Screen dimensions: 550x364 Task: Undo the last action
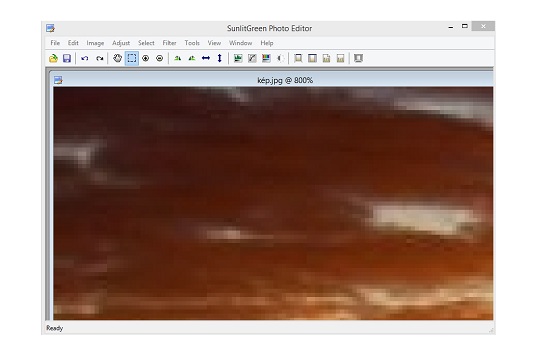pyautogui.click(x=85, y=58)
